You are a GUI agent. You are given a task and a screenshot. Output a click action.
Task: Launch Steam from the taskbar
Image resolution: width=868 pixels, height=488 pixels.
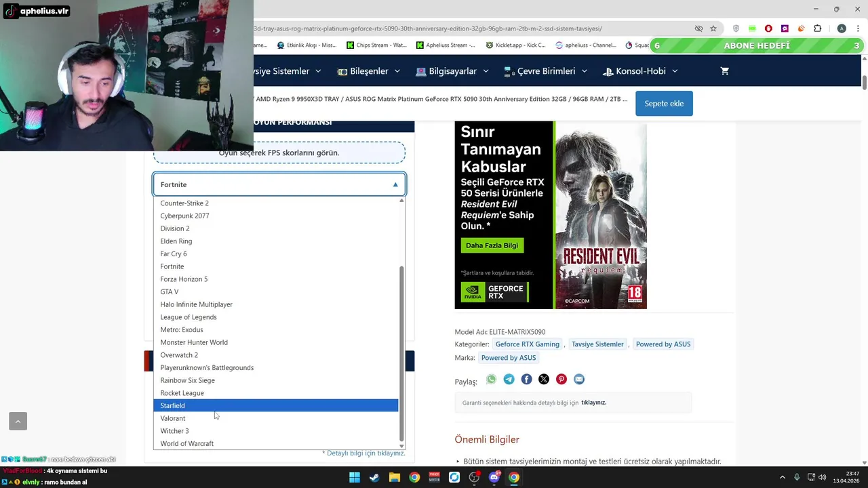374,477
